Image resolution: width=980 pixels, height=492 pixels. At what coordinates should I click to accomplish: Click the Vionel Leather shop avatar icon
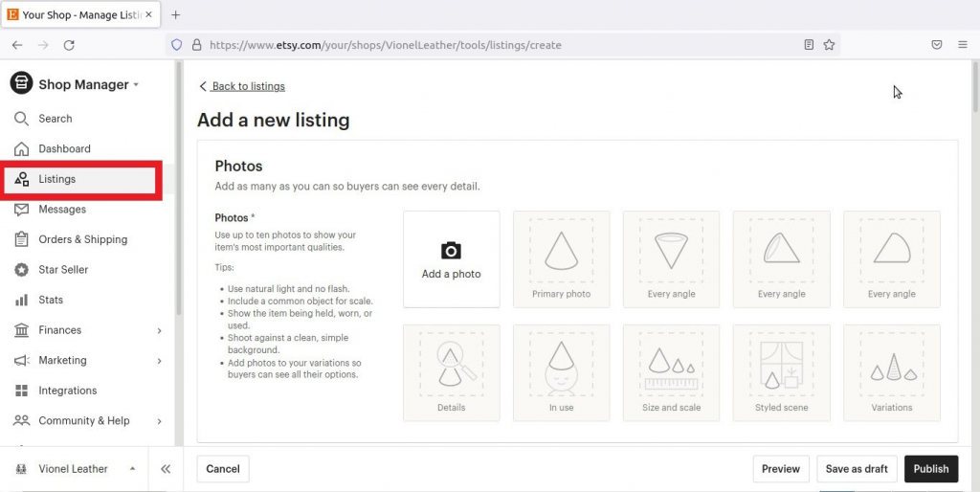tap(21, 469)
